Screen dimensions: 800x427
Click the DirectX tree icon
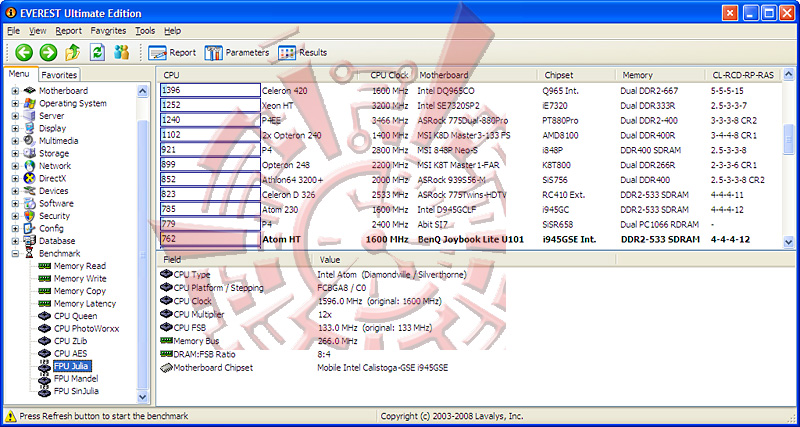coord(30,179)
